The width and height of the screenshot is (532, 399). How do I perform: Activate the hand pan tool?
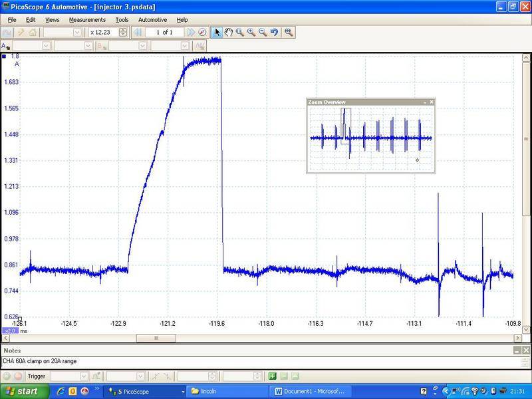coord(229,32)
